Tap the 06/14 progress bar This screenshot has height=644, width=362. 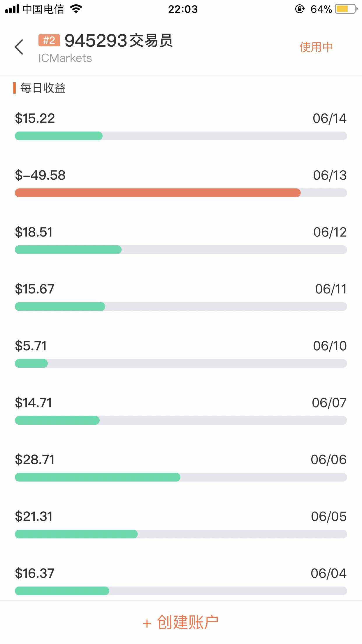[181, 136]
